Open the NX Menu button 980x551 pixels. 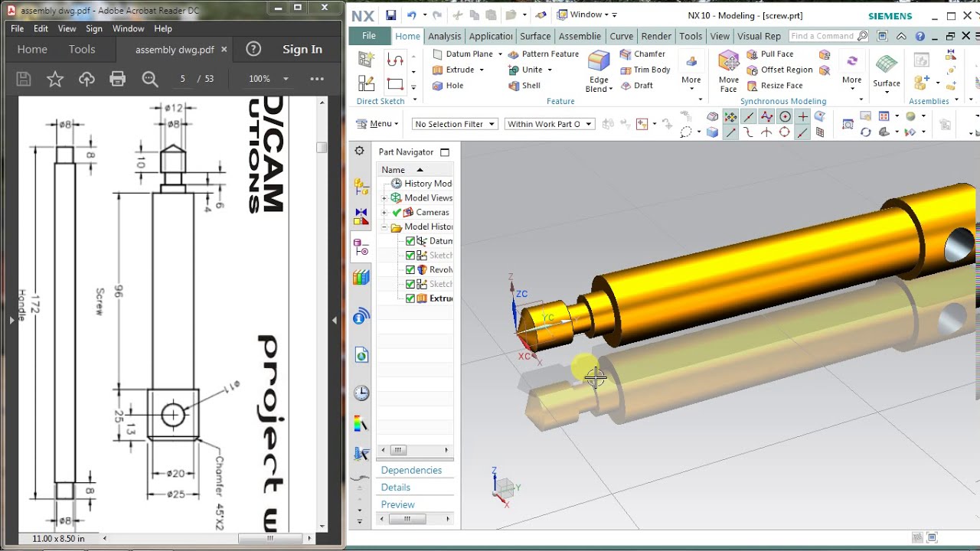coord(377,124)
